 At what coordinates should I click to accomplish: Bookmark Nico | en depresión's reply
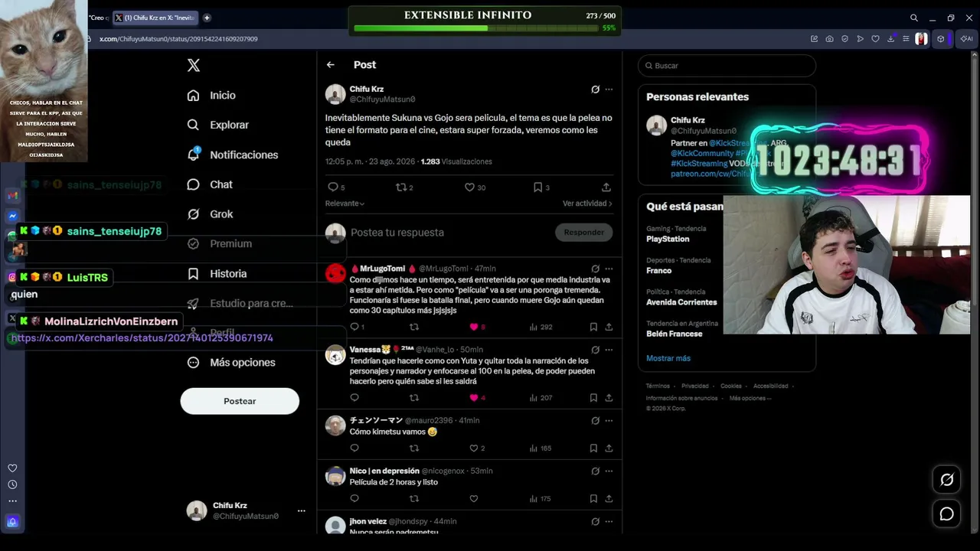click(x=593, y=498)
